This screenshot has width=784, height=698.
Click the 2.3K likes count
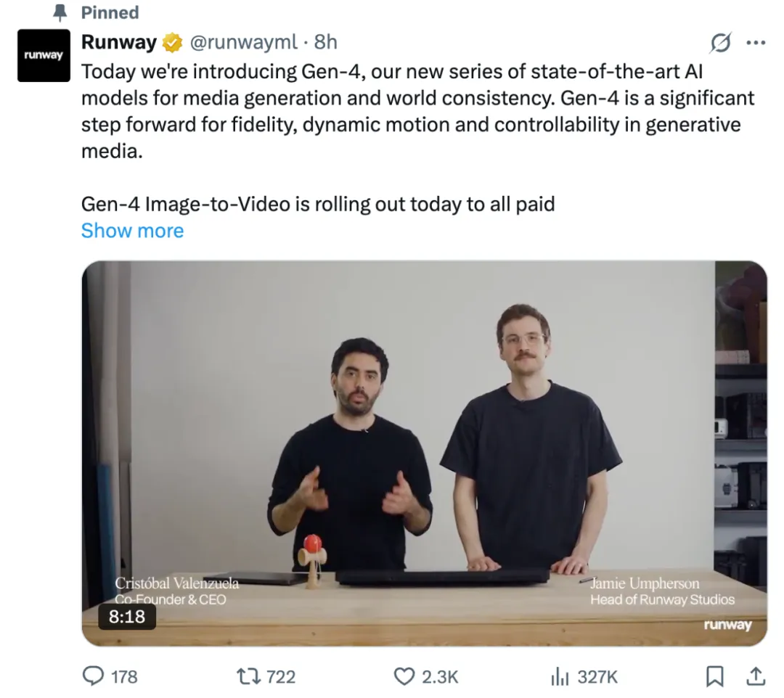(441, 676)
